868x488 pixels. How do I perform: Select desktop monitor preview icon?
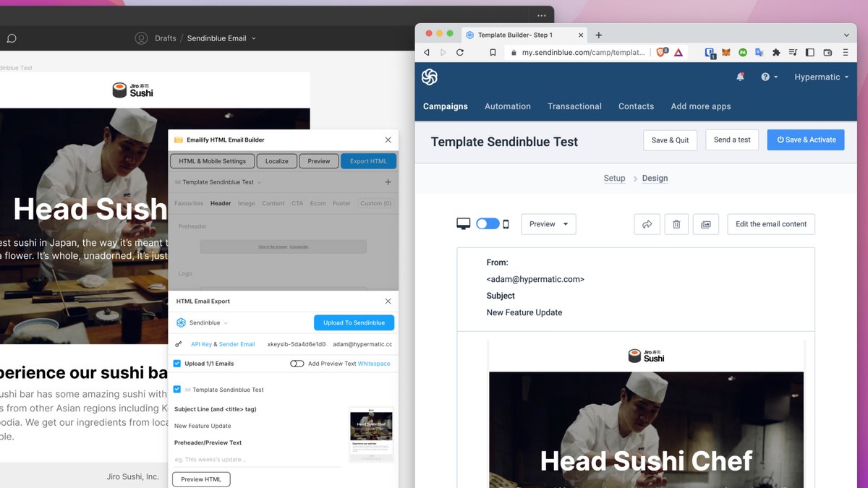click(x=464, y=224)
